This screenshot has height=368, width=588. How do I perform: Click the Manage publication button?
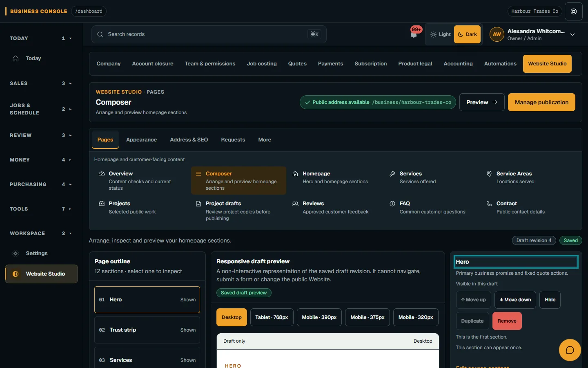[541, 102]
